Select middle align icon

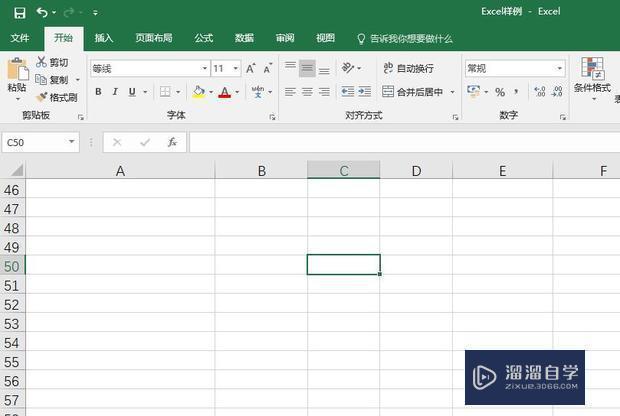307,68
